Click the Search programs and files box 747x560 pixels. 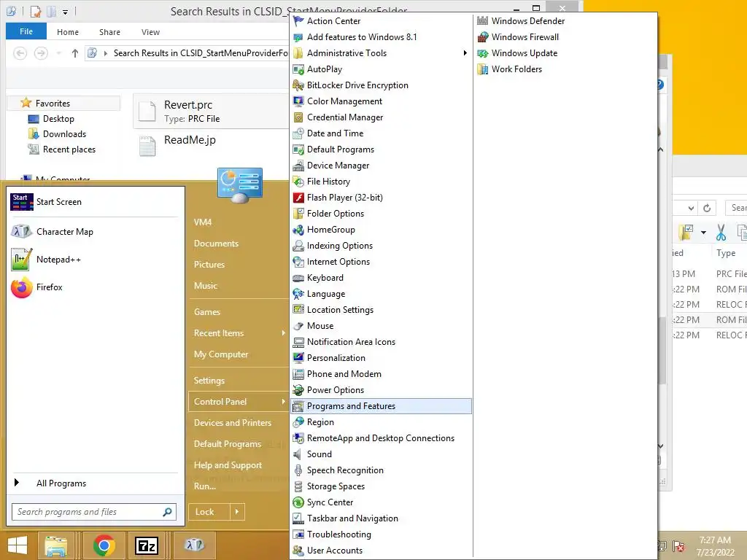click(x=94, y=512)
